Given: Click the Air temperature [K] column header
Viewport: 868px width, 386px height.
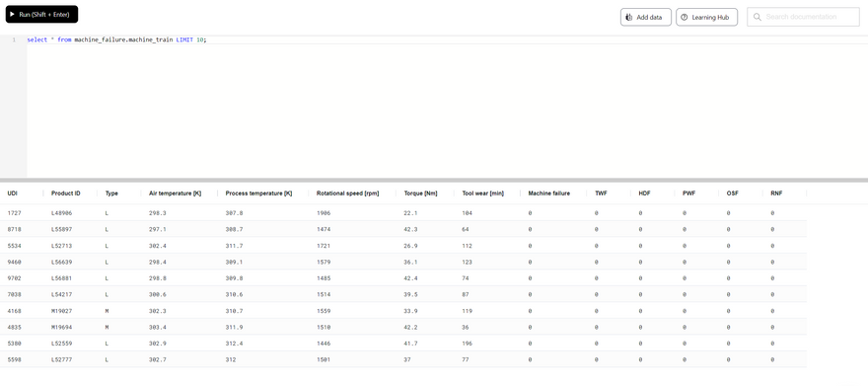Looking at the screenshot, I should (175, 193).
